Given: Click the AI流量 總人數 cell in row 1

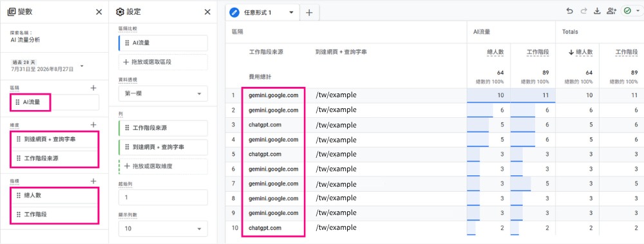Looking at the screenshot, I should coord(489,95).
